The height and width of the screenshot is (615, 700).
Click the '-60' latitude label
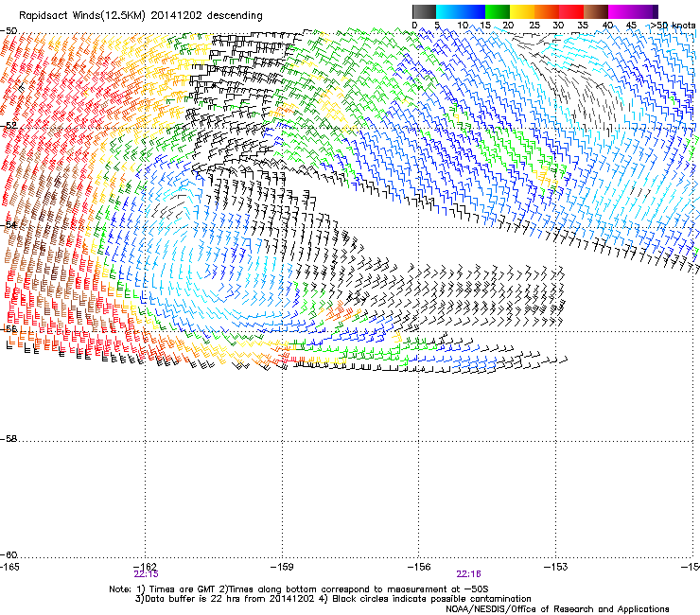pos(9,555)
